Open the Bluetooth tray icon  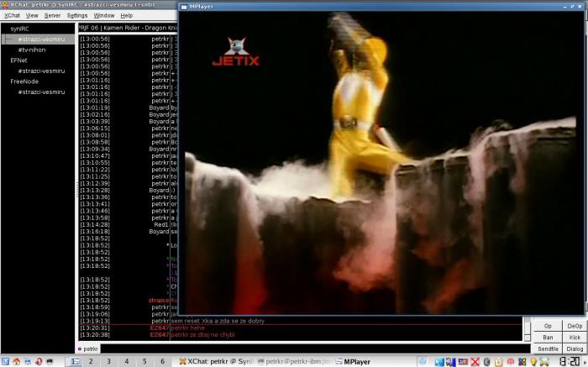click(486, 361)
